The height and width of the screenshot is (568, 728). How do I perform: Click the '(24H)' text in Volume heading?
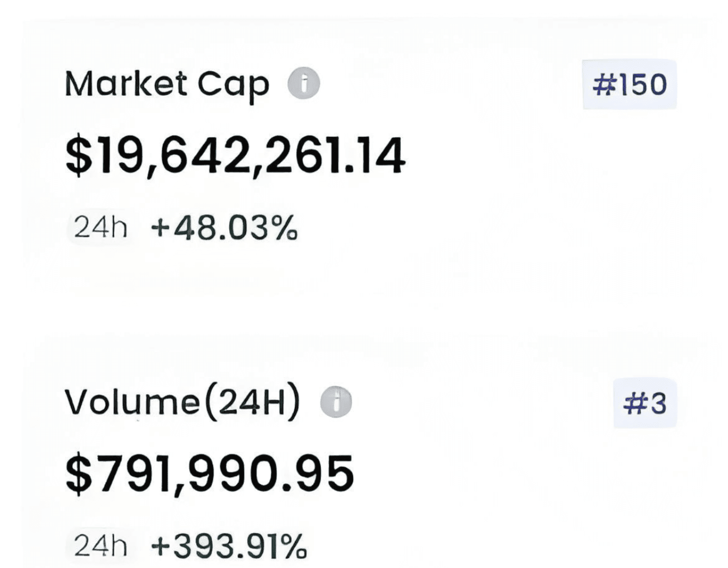click(251, 403)
